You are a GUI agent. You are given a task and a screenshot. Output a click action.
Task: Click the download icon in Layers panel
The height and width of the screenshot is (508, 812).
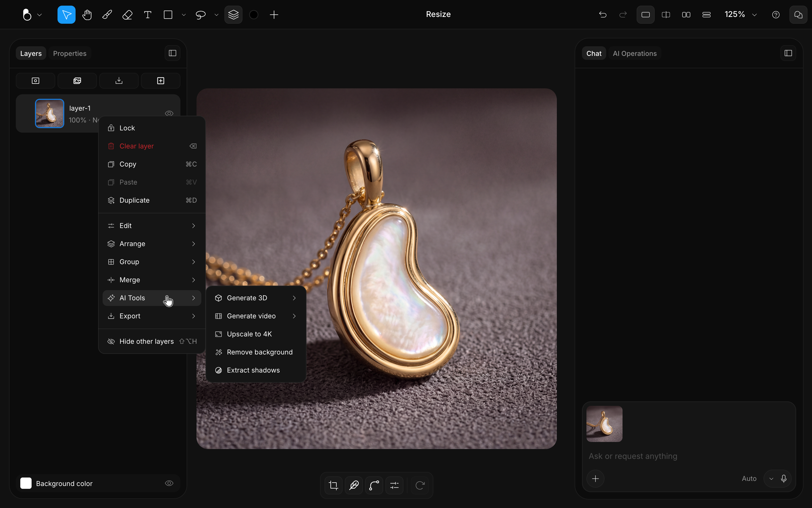pos(119,81)
